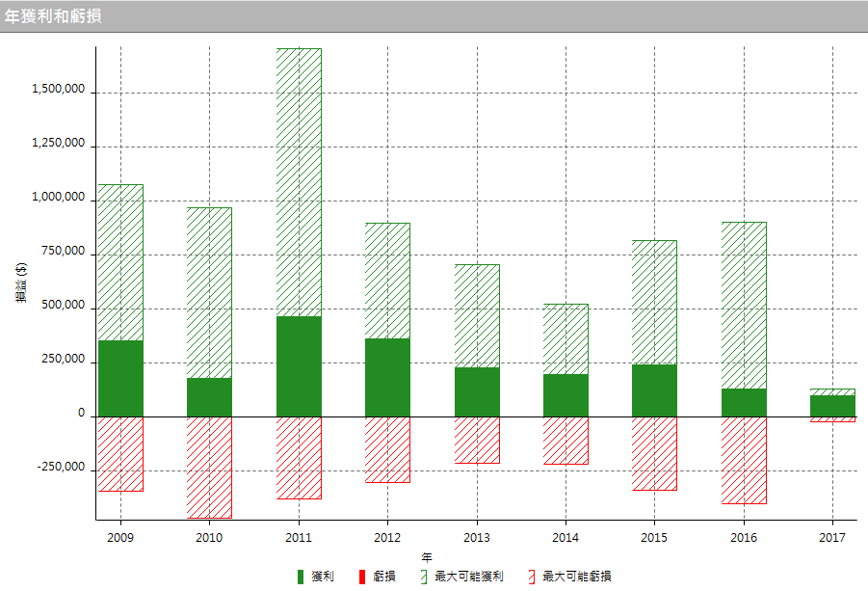The height and width of the screenshot is (591, 868).
Task: Click the 1,250,000 y-axis value
Action: 58,143
